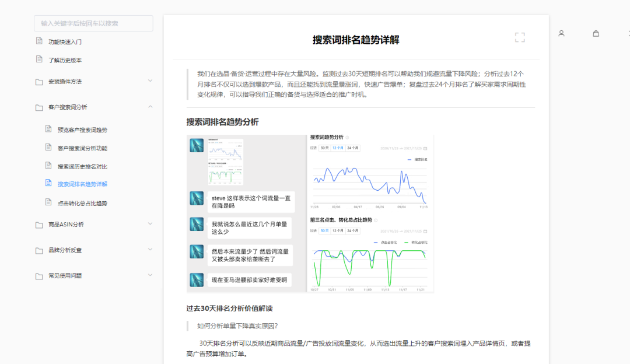
Task: Click avatar beside 我就说怎么最近几个月单量 message
Action: click(197, 224)
